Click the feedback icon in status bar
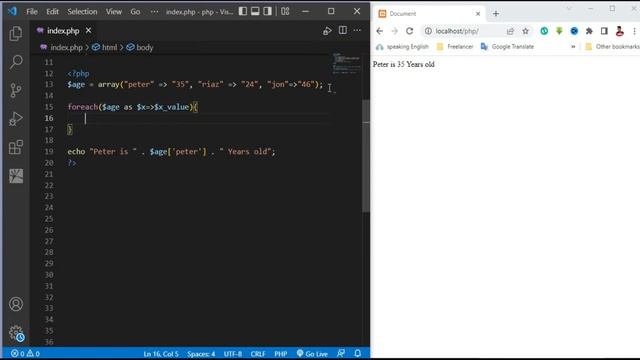The image size is (640, 360). pyautogui.click(x=341, y=353)
